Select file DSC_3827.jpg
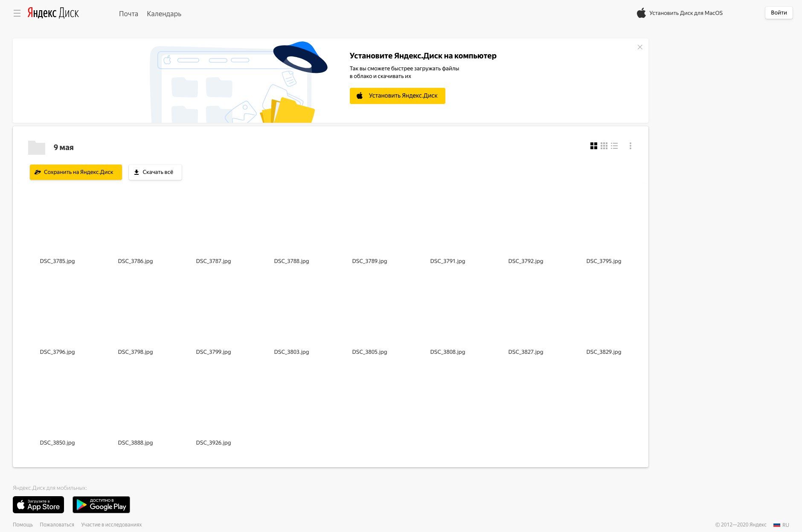802x532 pixels. point(526,352)
